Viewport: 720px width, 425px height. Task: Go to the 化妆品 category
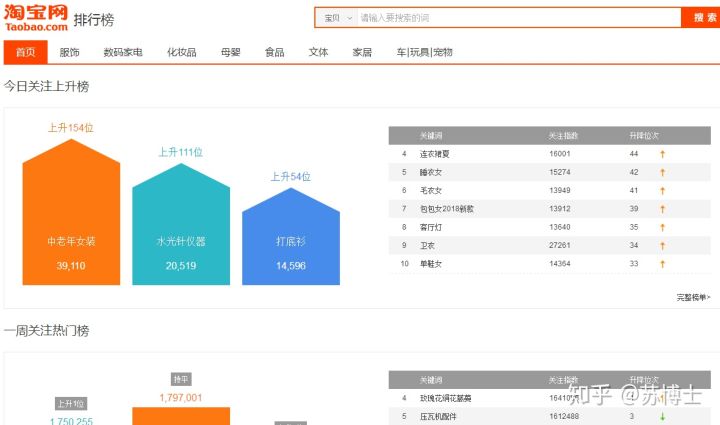point(181,52)
